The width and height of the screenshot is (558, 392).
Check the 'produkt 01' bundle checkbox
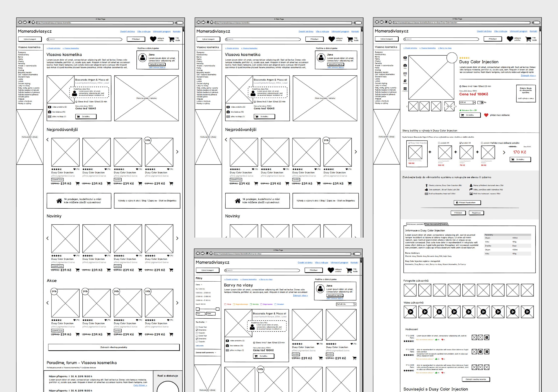tap(439, 143)
